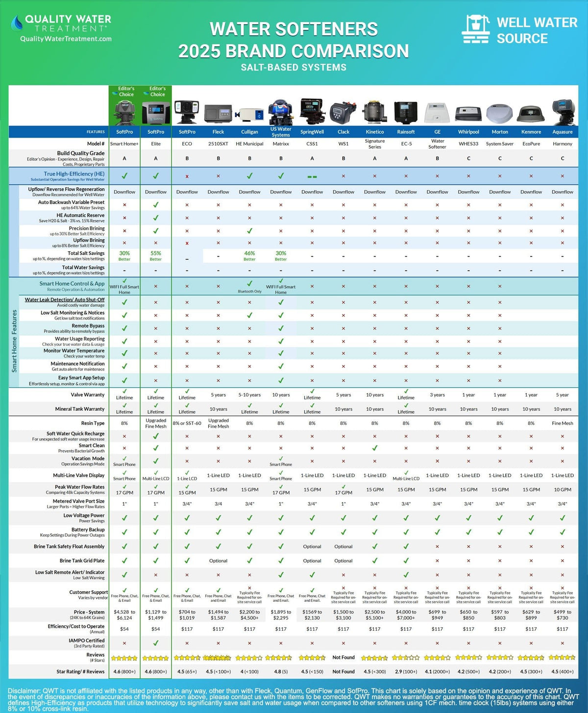588x713 pixels.
Task: Click the Whirlpool brand header
Action: click(x=468, y=132)
